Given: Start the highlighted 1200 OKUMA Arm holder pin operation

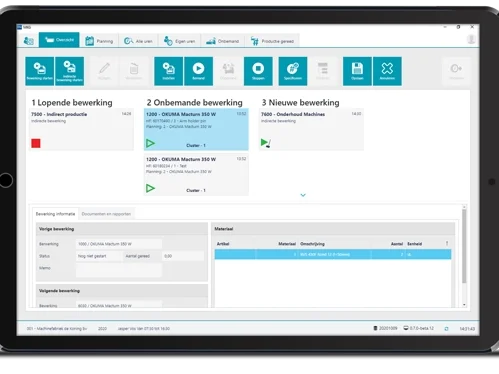Looking at the screenshot, I should pyautogui.click(x=150, y=143).
